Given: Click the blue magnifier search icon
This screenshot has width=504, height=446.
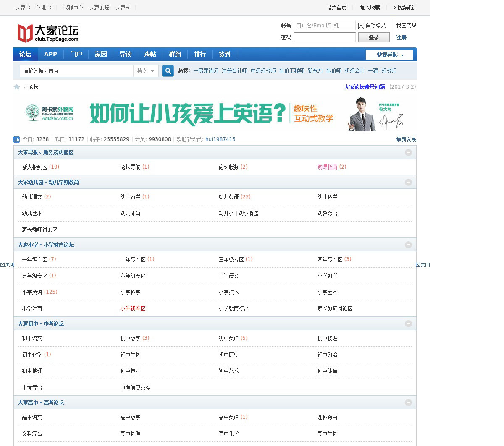Looking at the screenshot, I should (x=168, y=71).
